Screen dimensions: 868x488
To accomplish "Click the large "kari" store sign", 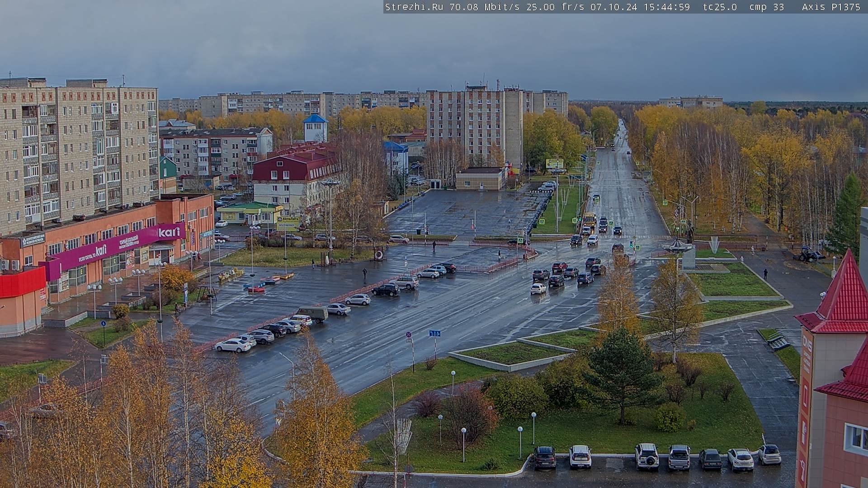I will [169, 232].
